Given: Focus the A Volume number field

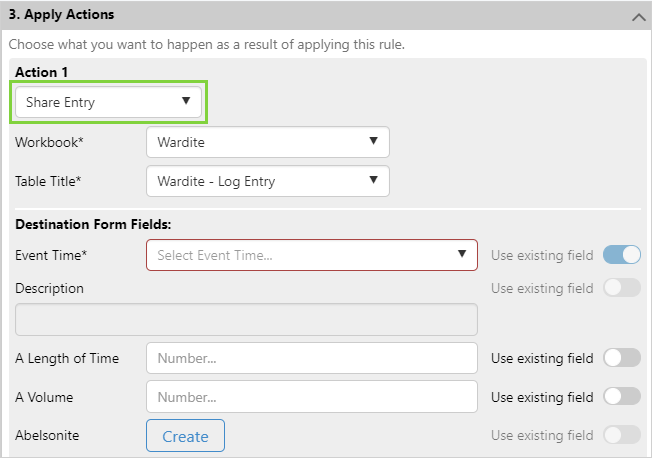Looking at the screenshot, I should coord(312,397).
